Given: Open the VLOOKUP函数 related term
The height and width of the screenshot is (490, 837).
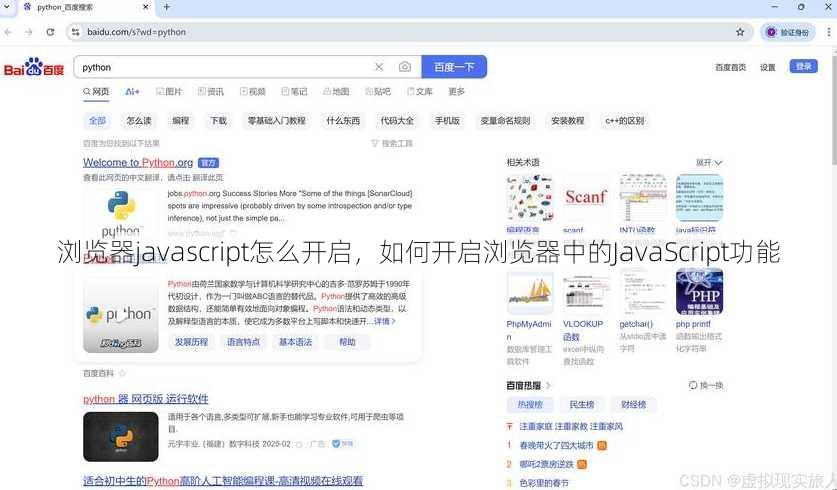Looking at the screenshot, I should (583, 330).
